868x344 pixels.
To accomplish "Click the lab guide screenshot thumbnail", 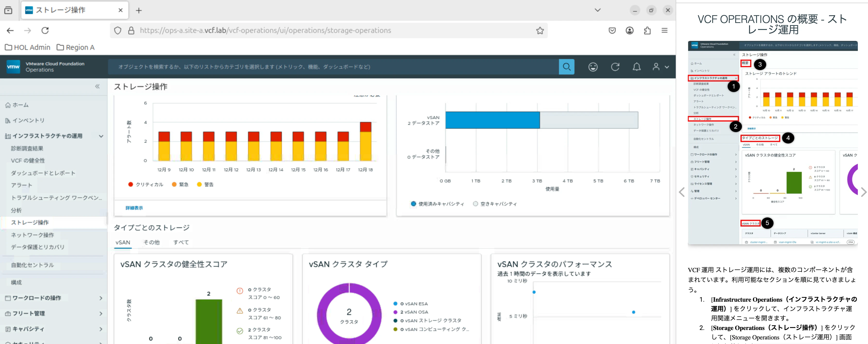I will point(773,143).
